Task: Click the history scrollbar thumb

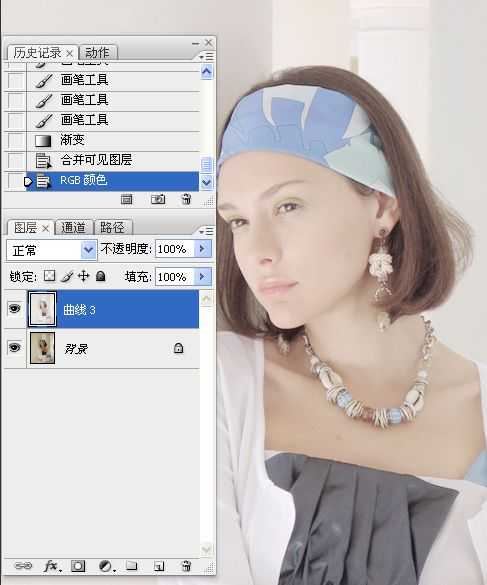Action: [206, 164]
